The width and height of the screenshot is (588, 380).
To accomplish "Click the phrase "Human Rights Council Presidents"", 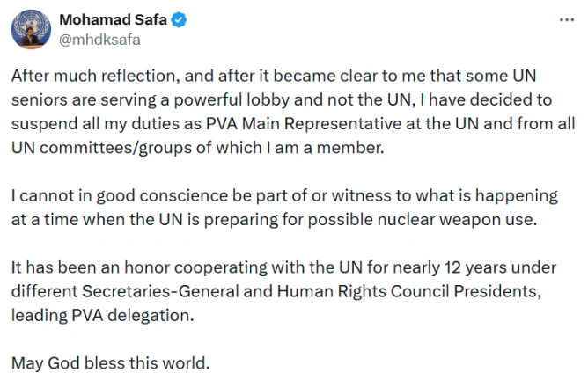I will (x=409, y=291).
